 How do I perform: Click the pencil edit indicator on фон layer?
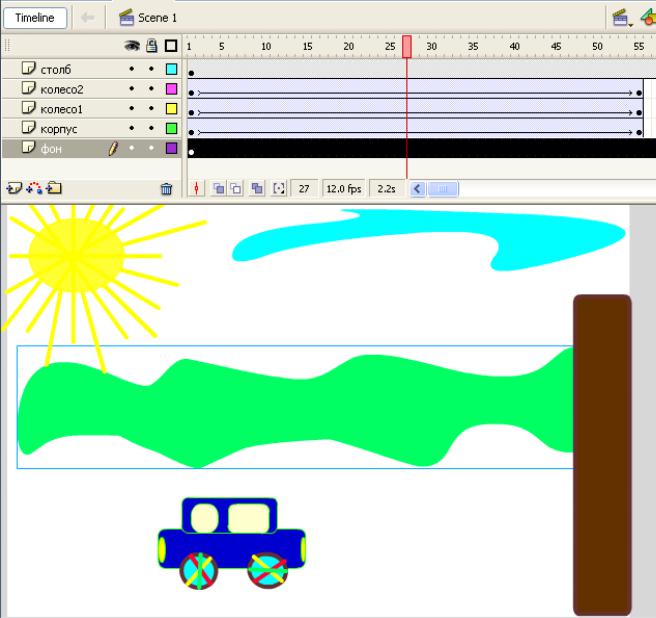113,149
